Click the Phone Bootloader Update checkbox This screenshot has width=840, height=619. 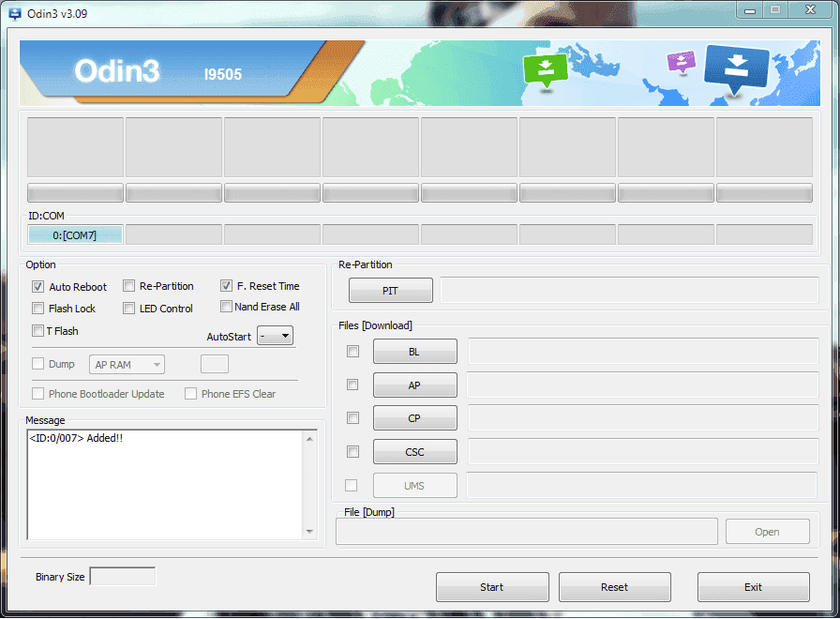(37, 393)
